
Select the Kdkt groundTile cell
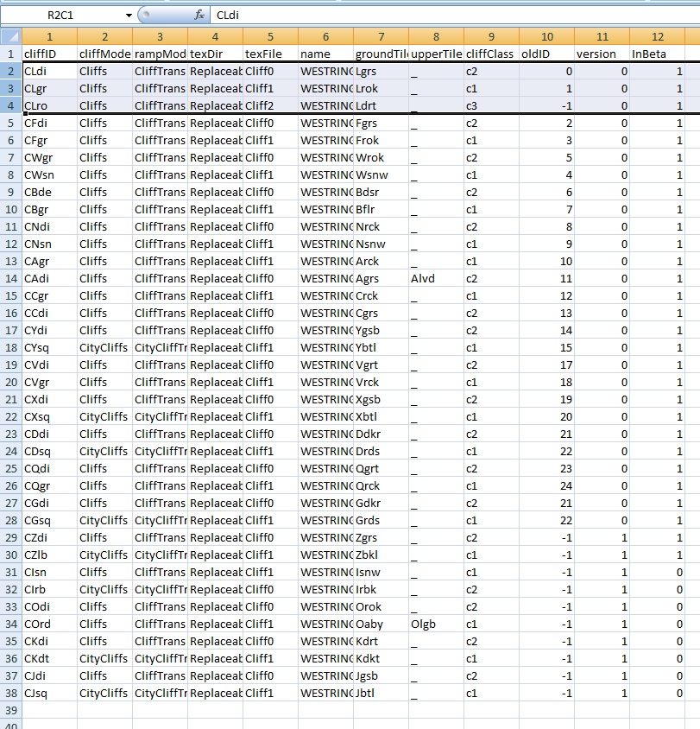pyautogui.click(x=381, y=658)
